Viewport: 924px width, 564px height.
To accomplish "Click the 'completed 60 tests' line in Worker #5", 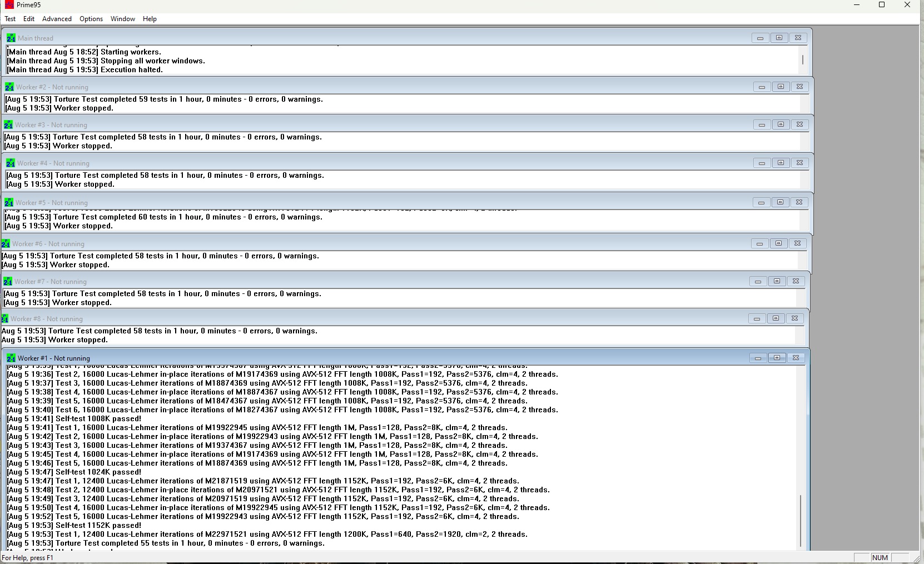I will 163,217.
